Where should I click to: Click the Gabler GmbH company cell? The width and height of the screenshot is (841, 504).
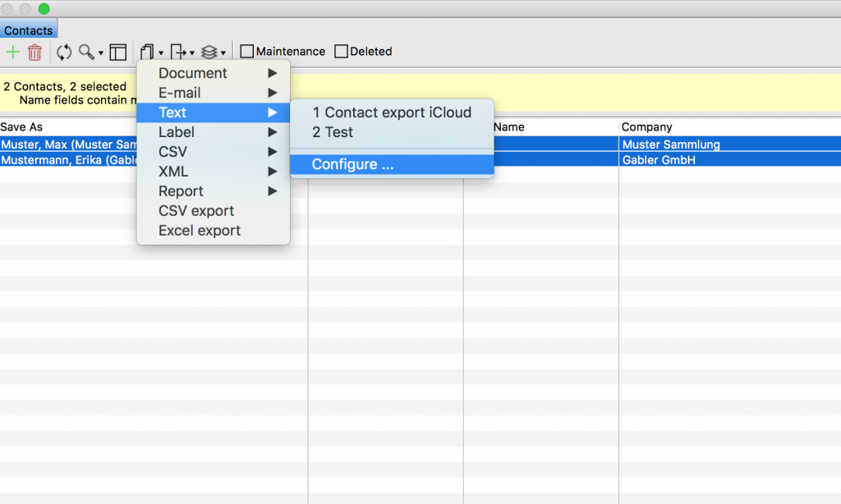[659, 160]
